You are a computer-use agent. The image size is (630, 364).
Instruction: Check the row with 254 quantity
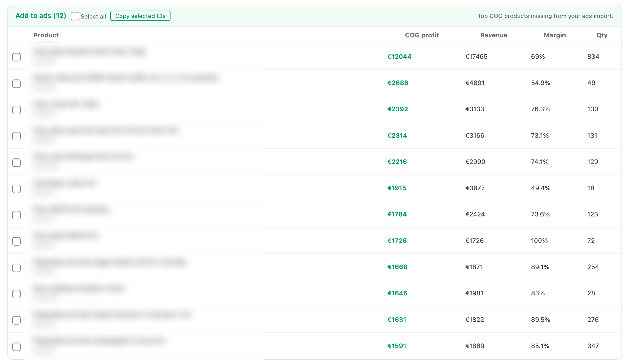click(16, 268)
